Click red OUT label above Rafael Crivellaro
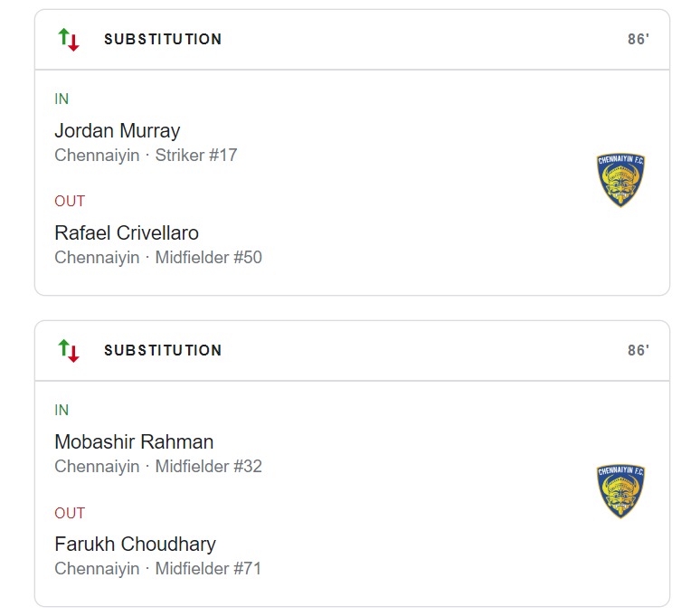Image resolution: width=681 pixels, height=616 pixels. pos(70,202)
